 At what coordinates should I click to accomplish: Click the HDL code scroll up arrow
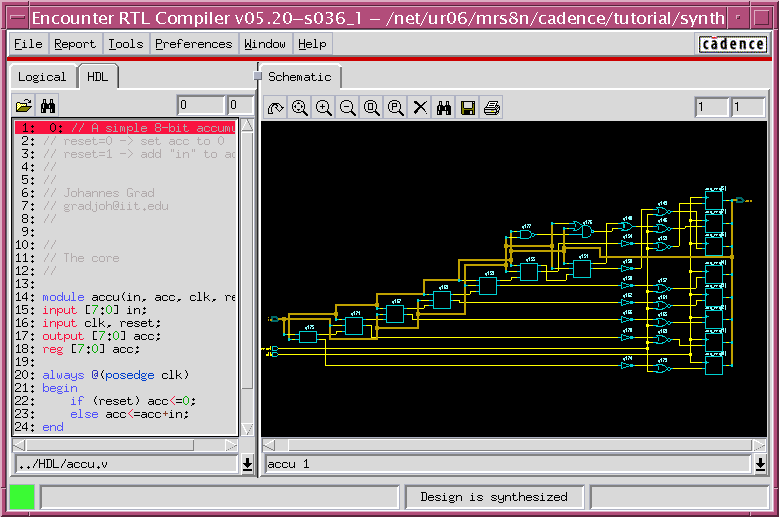[x=247, y=126]
